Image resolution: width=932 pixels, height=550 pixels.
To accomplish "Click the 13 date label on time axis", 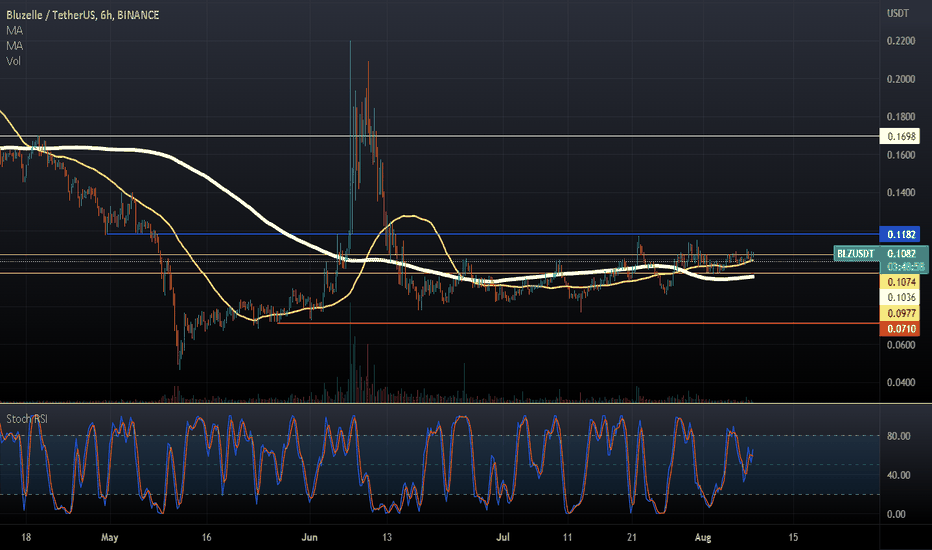I will [x=386, y=537].
